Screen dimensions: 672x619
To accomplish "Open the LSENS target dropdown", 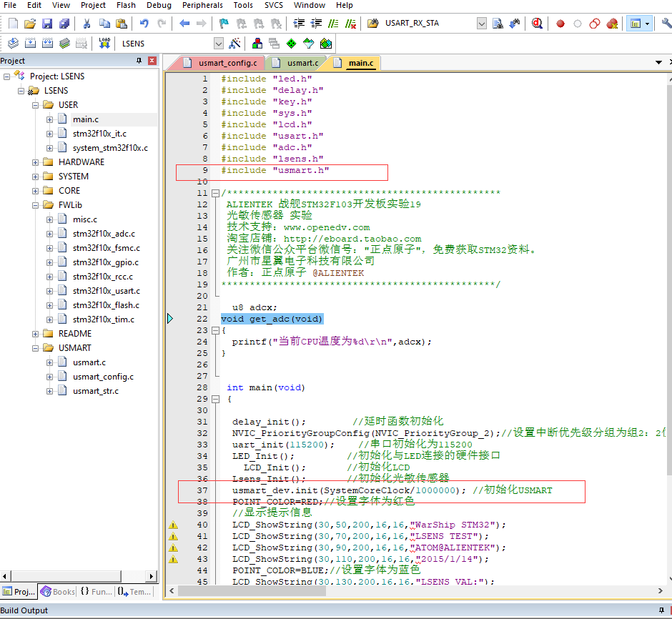I will coord(219,44).
